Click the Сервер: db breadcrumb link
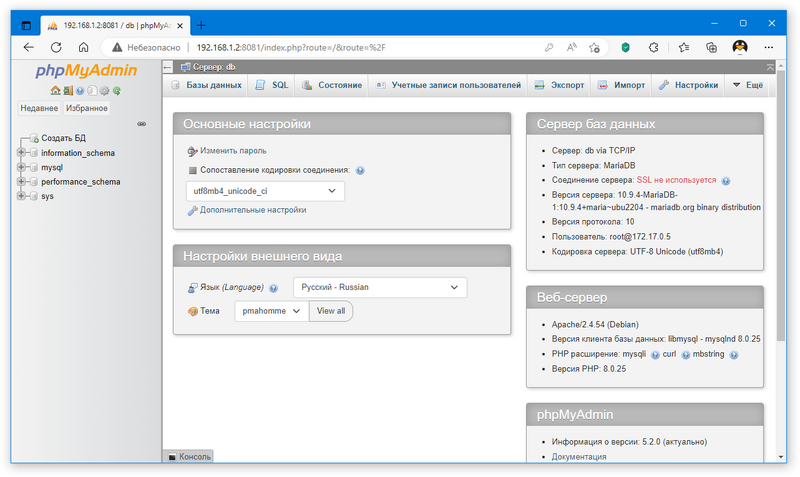The height and width of the screenshot is (477, 800). 214,67
